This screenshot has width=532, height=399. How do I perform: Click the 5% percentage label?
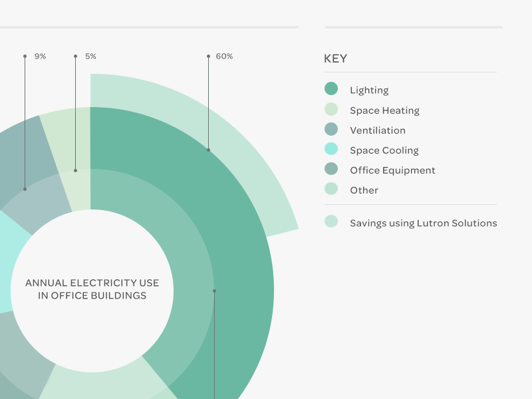(x=90, y=57)
